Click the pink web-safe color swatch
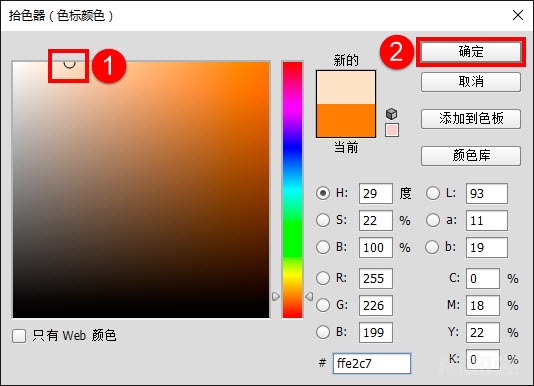 pyautogui.click(x=392, y=130)
